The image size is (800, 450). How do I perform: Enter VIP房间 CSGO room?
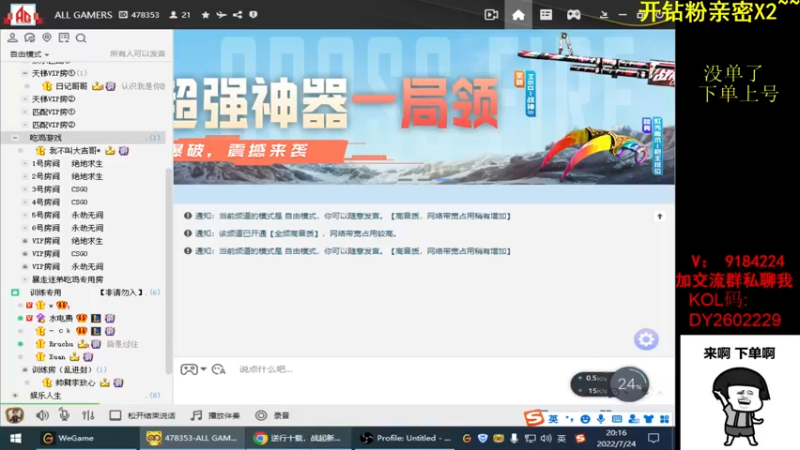pos(59,254)
